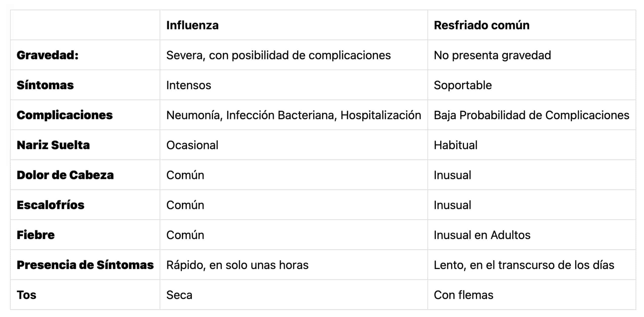The width and height of the screenshot is (644, 317).
Task: Select the 'Rápido, en solo unas horas' cell
Action: [237, 265]
